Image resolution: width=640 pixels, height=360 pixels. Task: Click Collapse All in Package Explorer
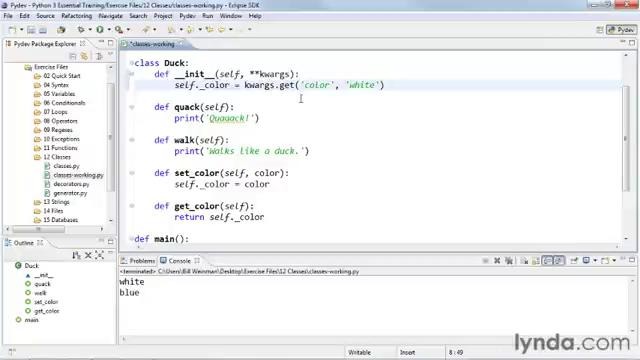coord(73,56)
